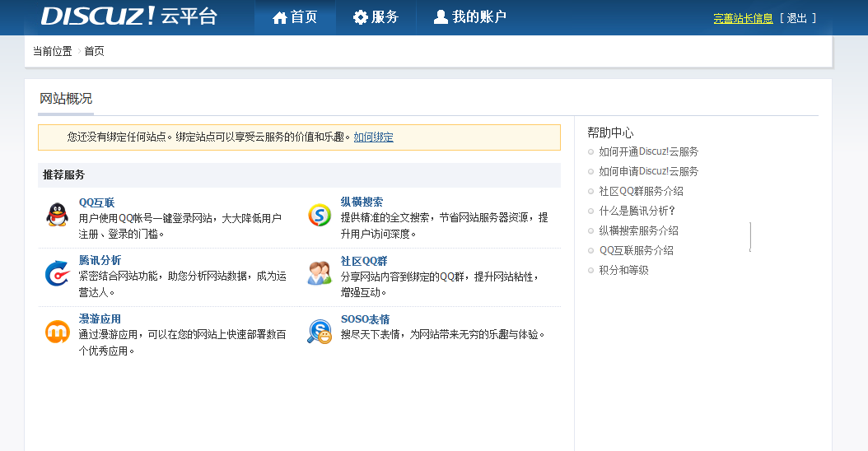Open help article 社区QQ群服务介绍

[x=641, y=192]
